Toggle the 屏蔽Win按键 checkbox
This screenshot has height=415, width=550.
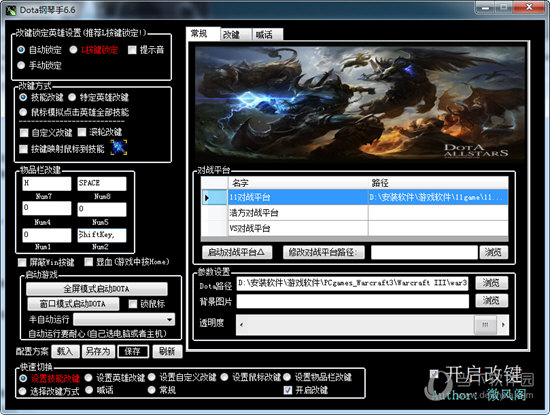pos(22,262)
